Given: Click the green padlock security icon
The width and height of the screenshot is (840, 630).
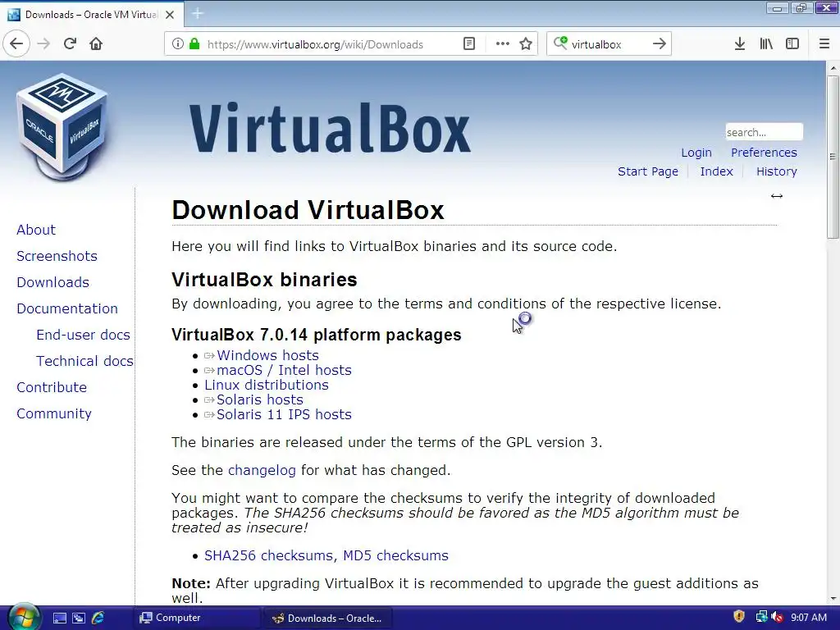Looking at the screenshot, I should [194, 44].
